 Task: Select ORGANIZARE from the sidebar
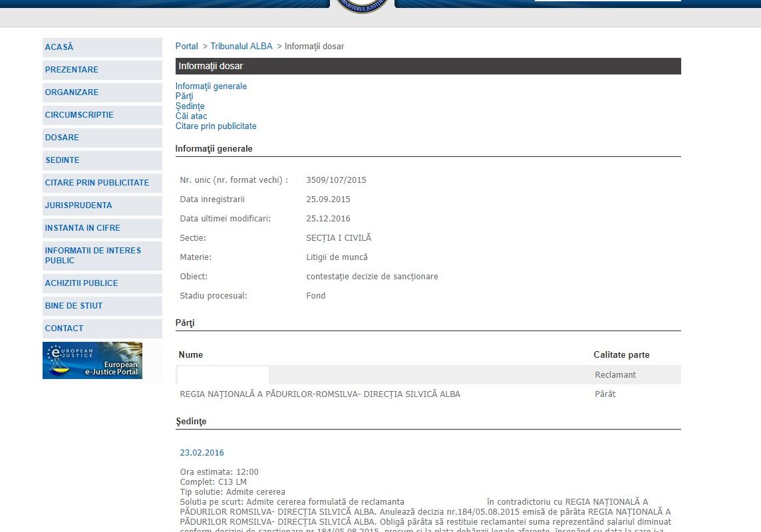click(x=72, y=92)
